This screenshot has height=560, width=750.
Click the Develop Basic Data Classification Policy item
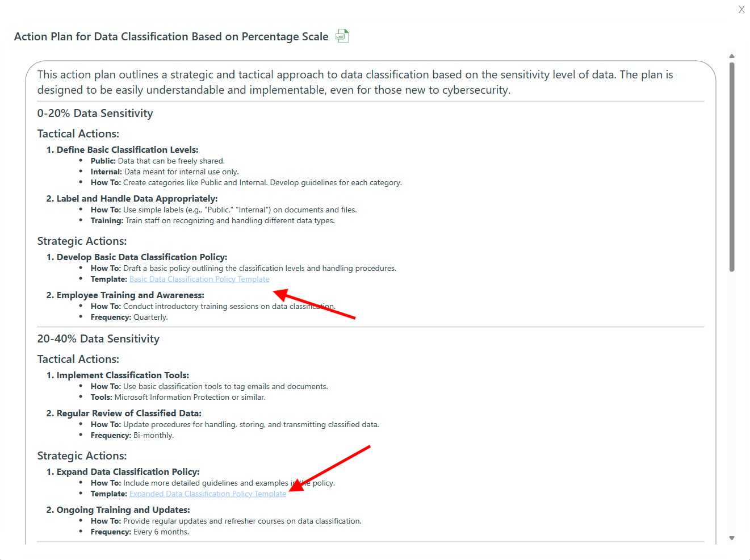coord(141,257)
